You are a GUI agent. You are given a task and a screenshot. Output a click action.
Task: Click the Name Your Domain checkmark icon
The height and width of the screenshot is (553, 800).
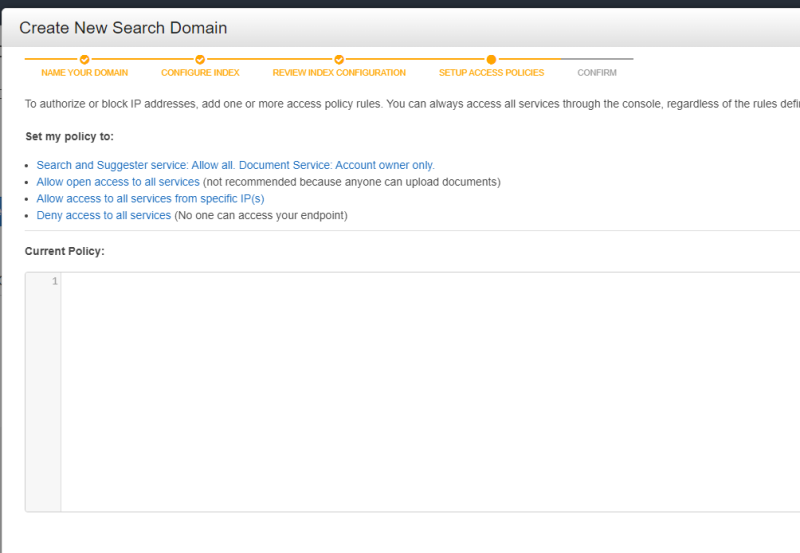tap(85, 60)
